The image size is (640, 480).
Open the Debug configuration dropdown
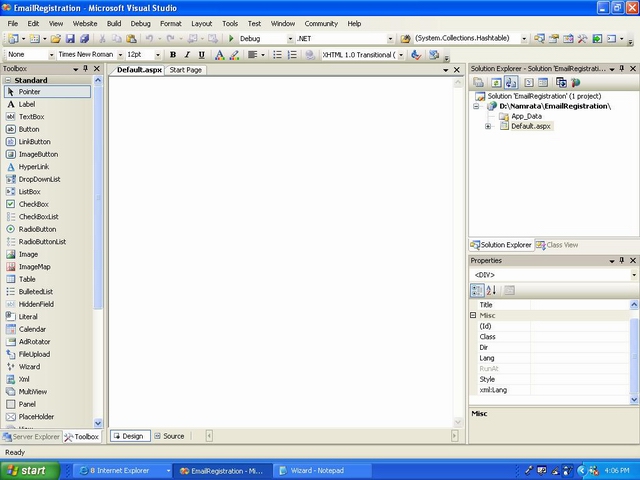pos(290,39)
